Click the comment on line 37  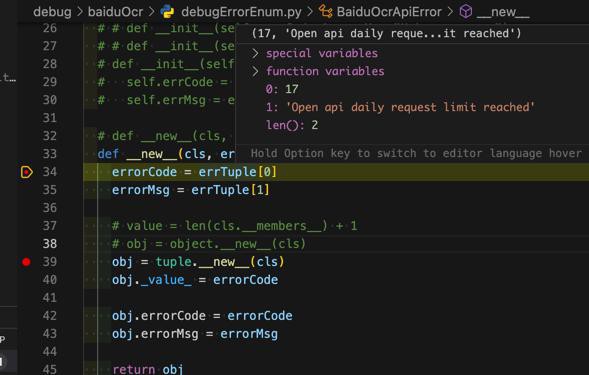[235, 226]
